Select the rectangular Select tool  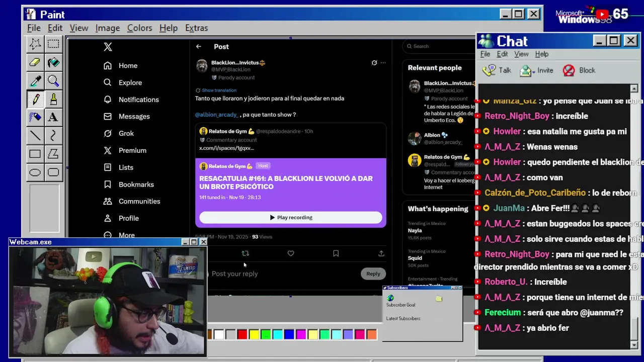(x=53, y=44)
